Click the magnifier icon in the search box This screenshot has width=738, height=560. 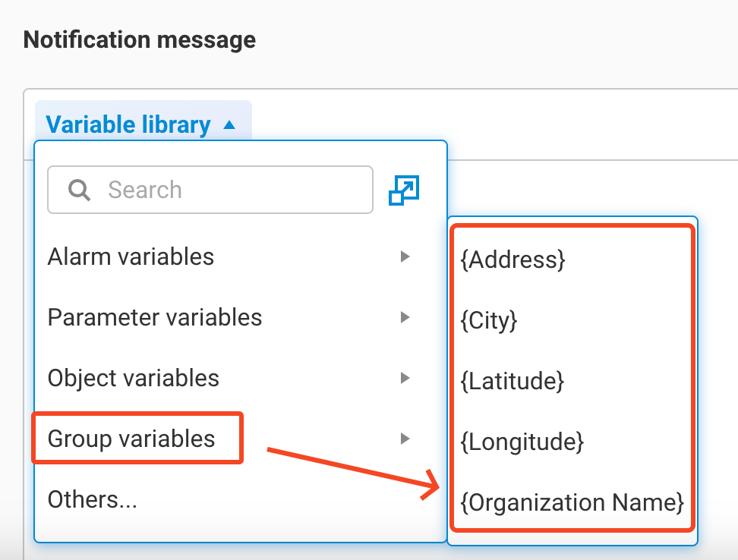[x=79, y=190]
